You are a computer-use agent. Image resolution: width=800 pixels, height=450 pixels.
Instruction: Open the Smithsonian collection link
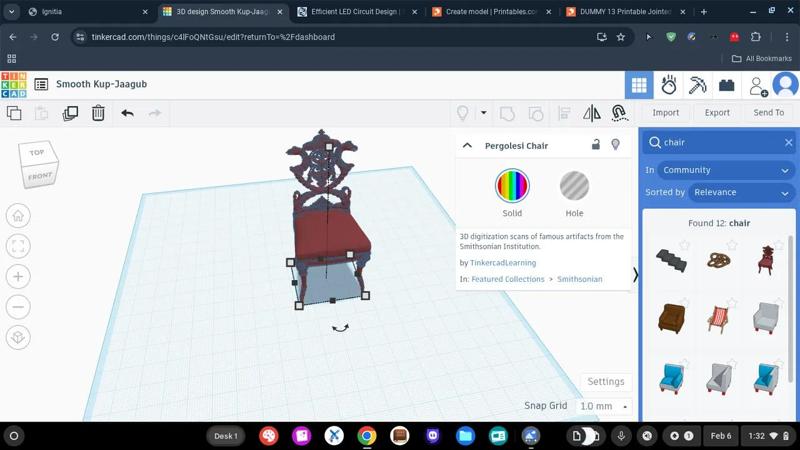point(580,279)
